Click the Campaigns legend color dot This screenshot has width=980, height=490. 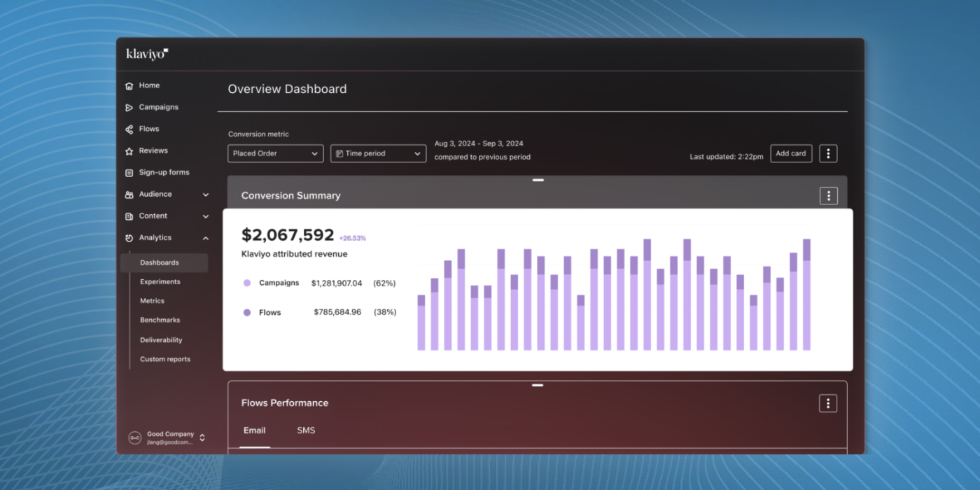click(247, 283)
